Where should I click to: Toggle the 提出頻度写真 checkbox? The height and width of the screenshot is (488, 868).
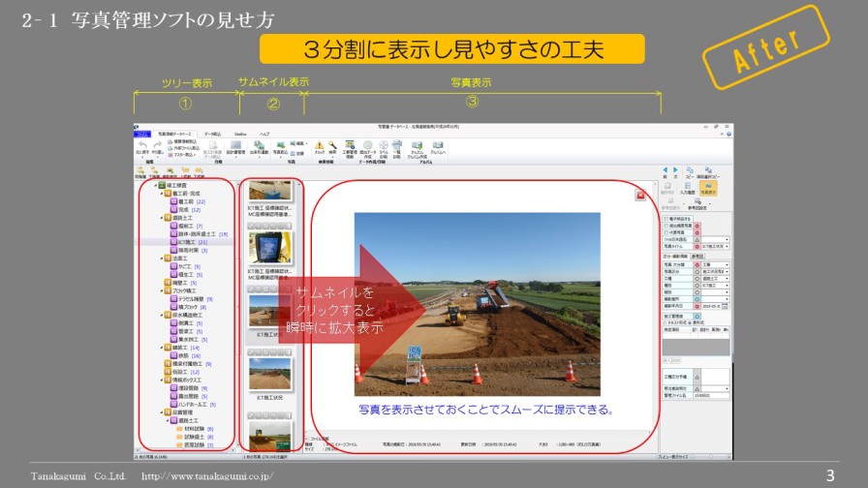(666, 224)
